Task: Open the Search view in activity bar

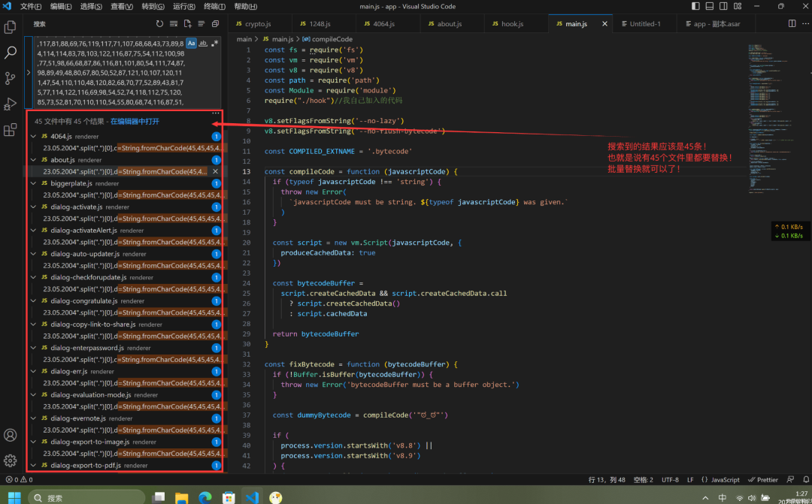Action: coord(10,53)
